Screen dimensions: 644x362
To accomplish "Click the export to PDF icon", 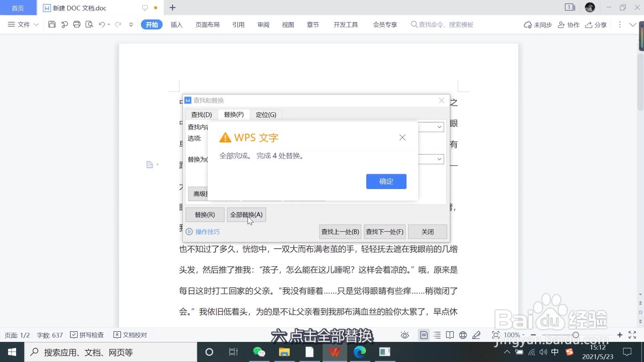I will coord(64,25).
